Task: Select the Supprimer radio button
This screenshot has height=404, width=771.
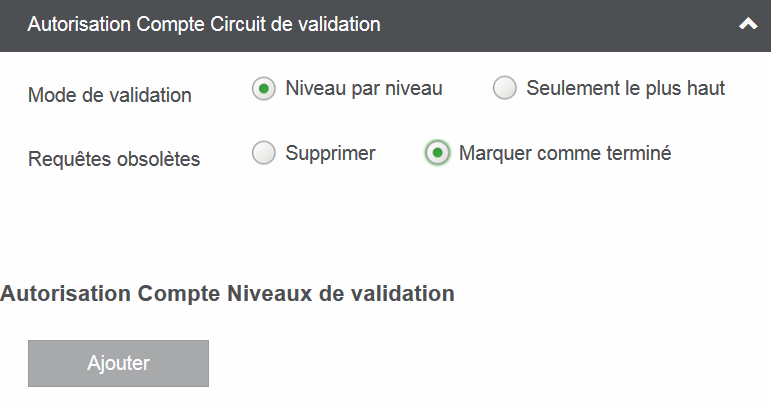Action: (263, 154)
